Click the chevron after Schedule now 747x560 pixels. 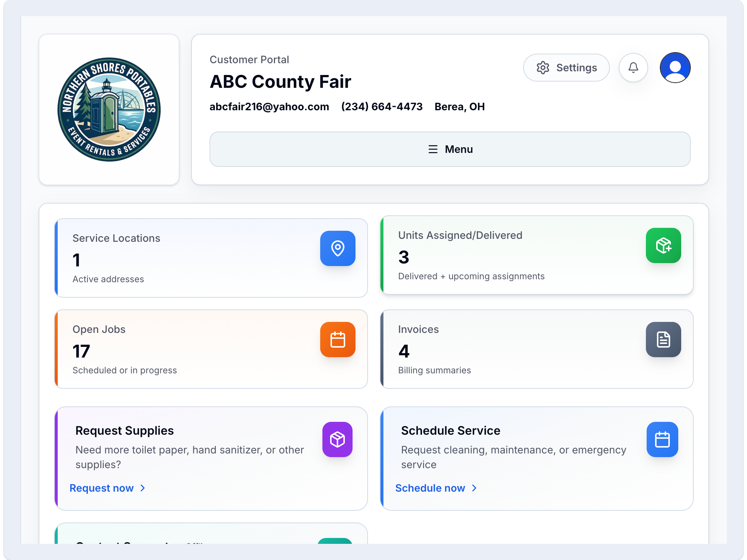[474, 488]
